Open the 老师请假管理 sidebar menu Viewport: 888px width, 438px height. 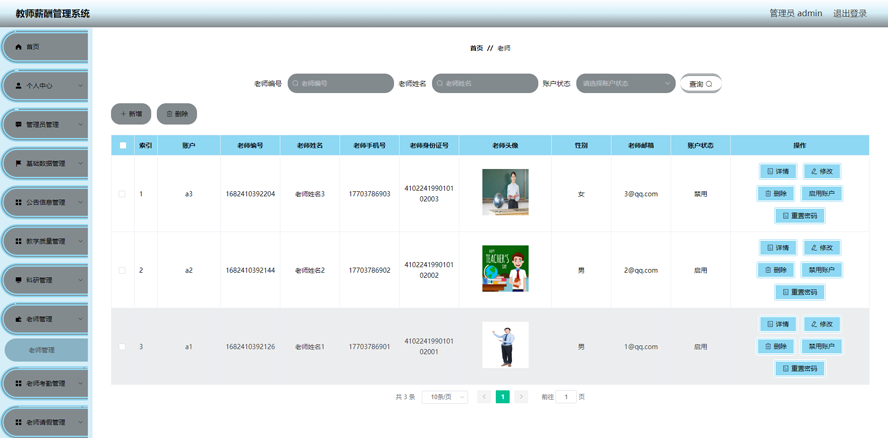coord(46,423)
